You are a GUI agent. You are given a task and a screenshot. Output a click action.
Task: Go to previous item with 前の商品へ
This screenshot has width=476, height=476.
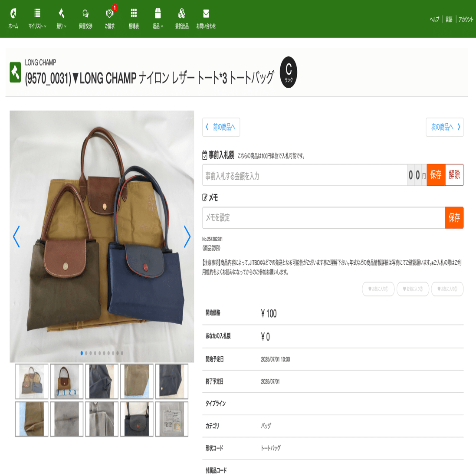point(221,127)
